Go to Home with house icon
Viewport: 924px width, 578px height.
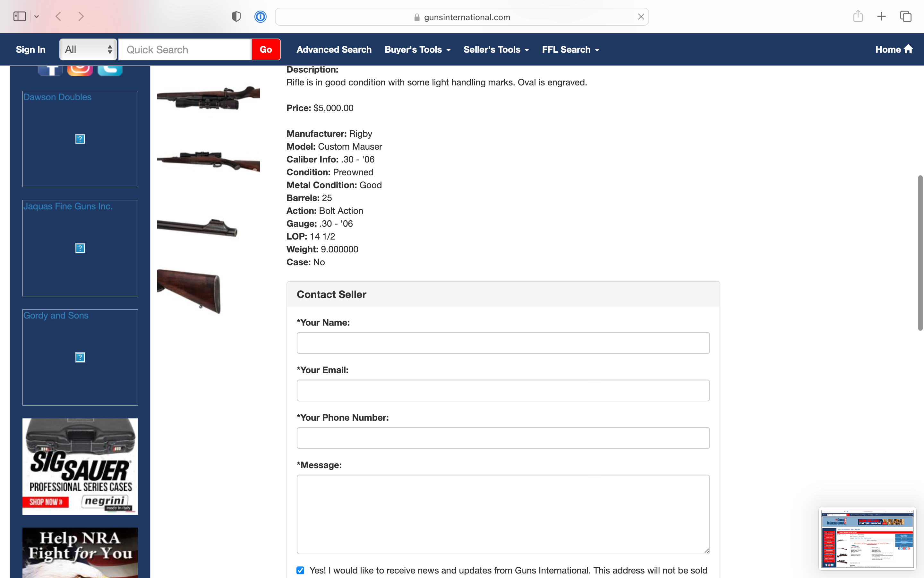click(x=894, y=49)
